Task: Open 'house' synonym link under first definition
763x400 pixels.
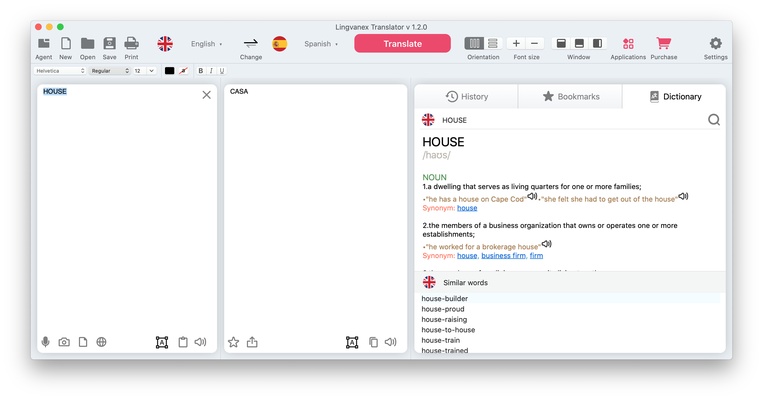Action: pyautogui.click(x=467, y=208)
